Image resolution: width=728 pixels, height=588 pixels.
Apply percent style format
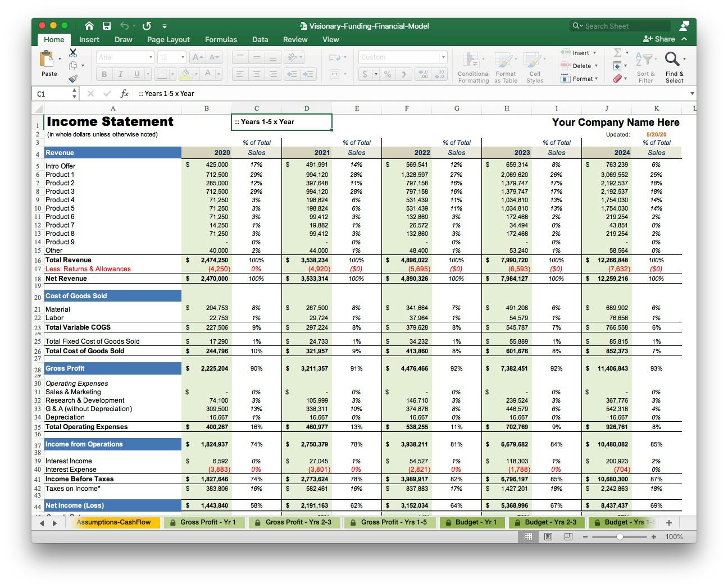387,74
